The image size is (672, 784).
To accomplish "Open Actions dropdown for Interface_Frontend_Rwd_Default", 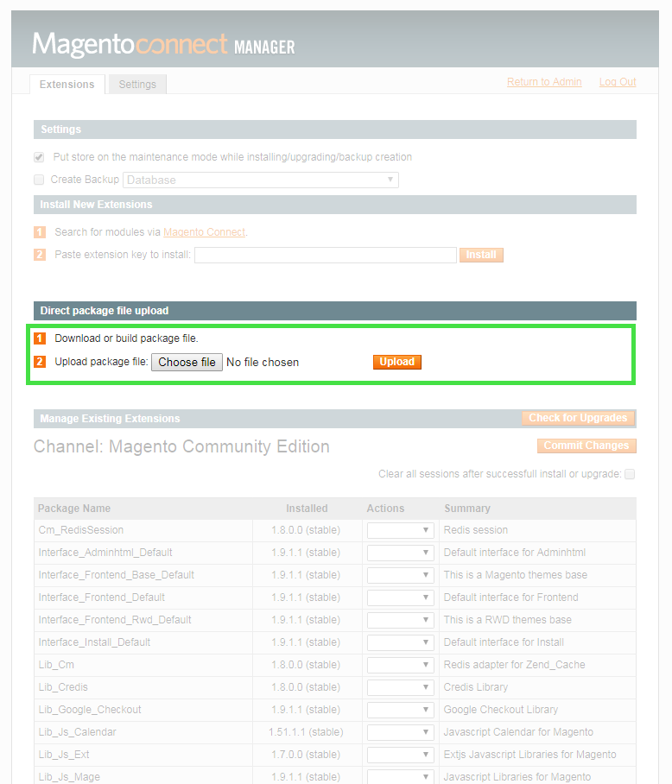I will 400,620.
